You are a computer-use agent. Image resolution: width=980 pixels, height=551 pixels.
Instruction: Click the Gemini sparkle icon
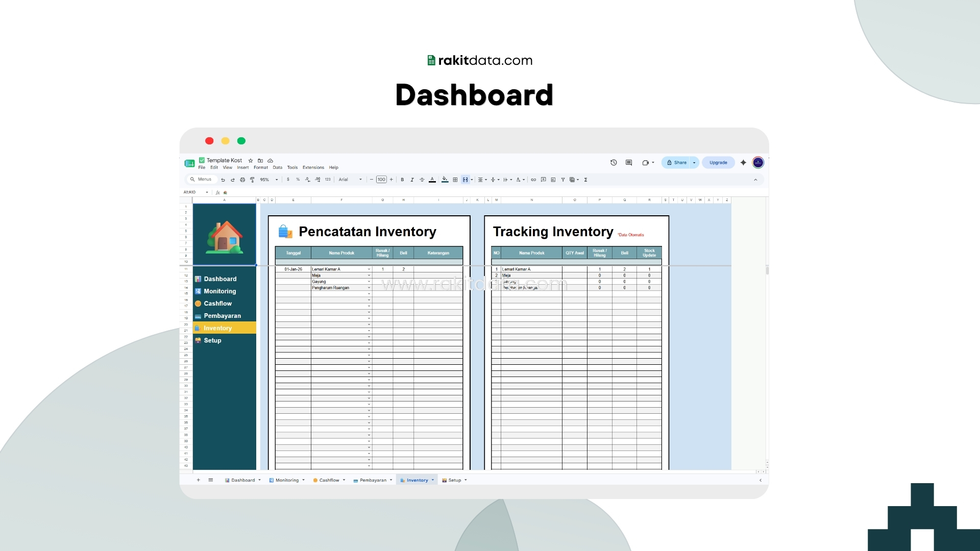[743, 163]
